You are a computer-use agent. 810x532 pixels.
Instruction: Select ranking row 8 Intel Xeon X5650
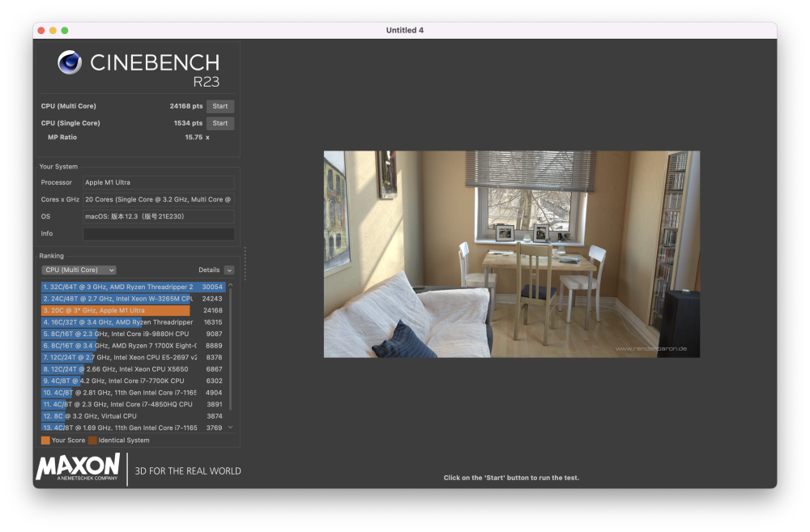tap(134, 369)
